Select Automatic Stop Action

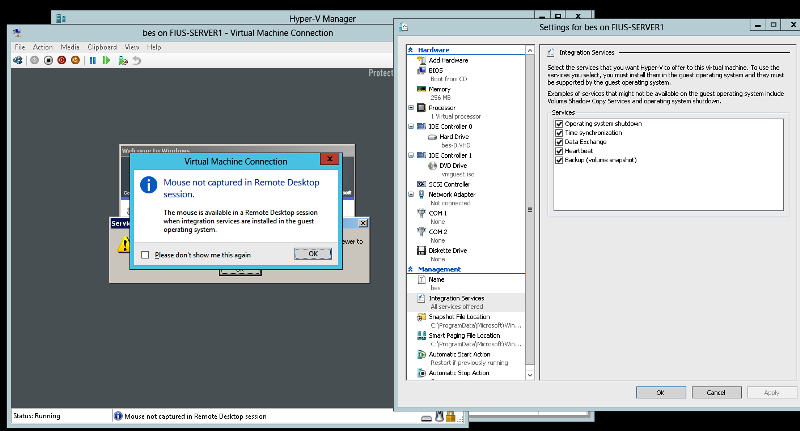(x=459, y=373)
